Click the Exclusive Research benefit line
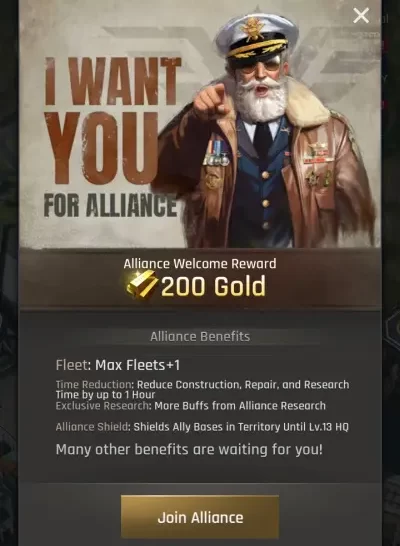The width and height of the screenshot is (400, 546). click(191, 406)
